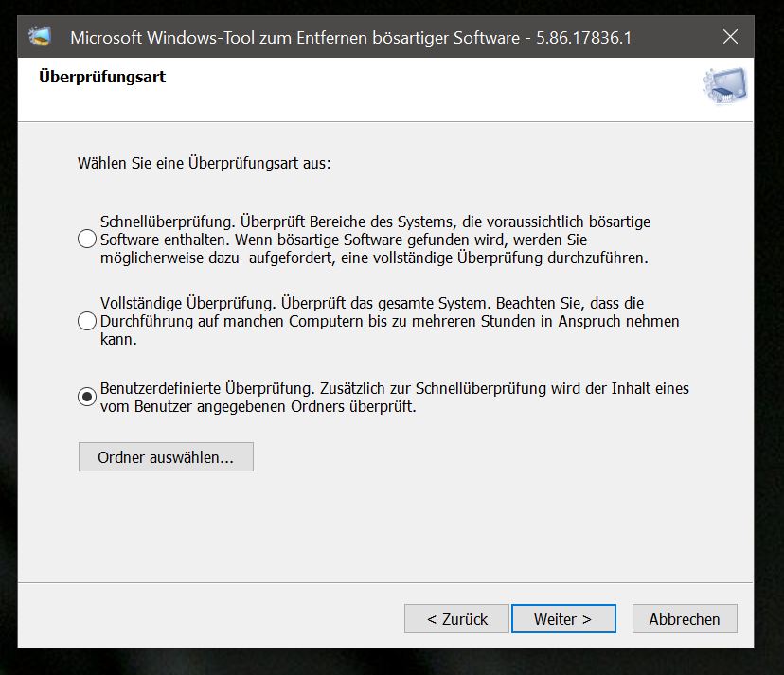
Task: Click the title bar app icon
Action: tap(40, 37)
